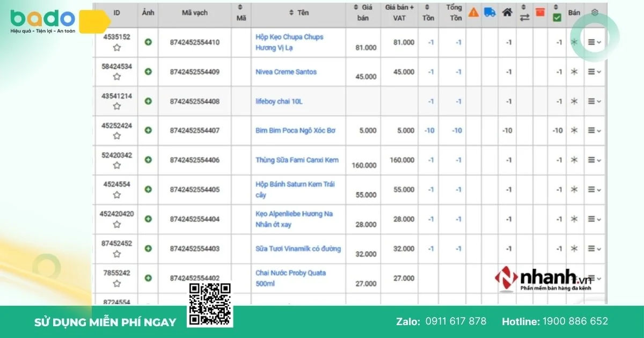
Task: Toggle favorite star under ID 52420342
Action: click(x=116, y=166)
